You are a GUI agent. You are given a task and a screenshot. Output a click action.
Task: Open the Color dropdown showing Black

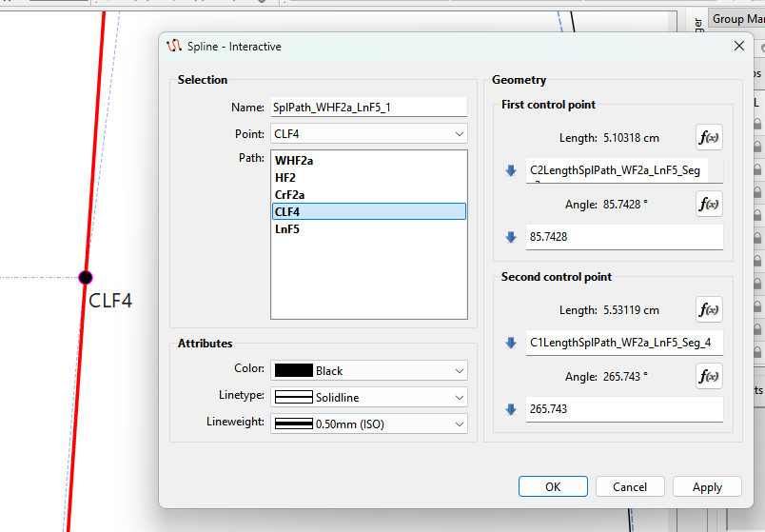(369, 370)
